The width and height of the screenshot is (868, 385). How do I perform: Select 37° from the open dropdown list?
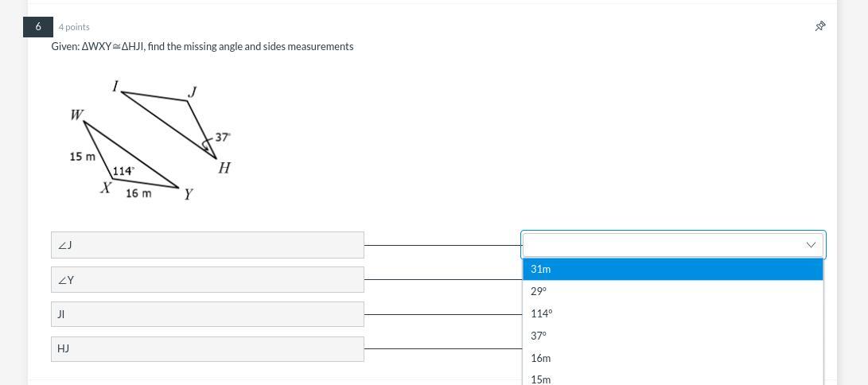coord(672,336)
